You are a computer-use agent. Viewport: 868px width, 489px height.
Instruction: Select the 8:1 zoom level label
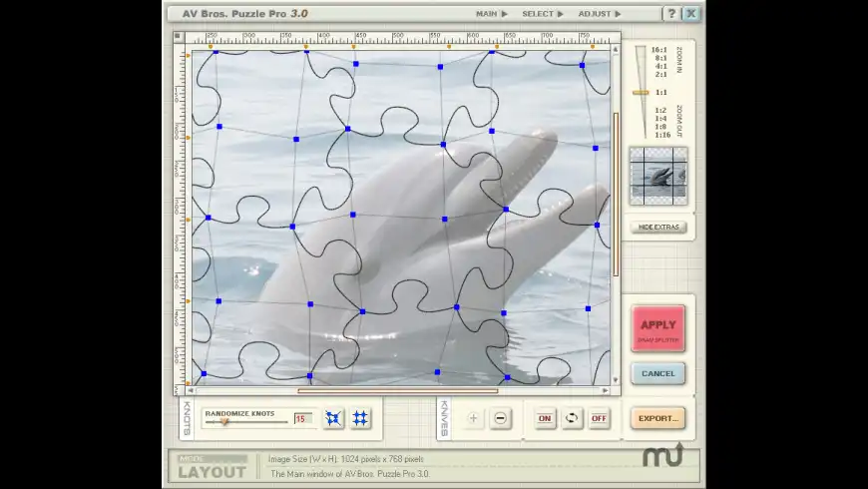point(660,58)
